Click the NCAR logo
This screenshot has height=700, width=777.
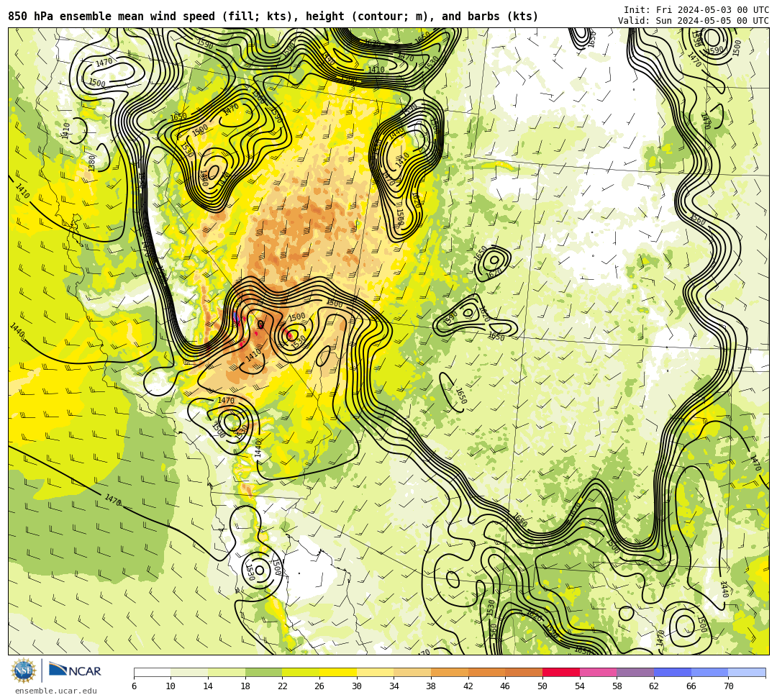point(76,671)
